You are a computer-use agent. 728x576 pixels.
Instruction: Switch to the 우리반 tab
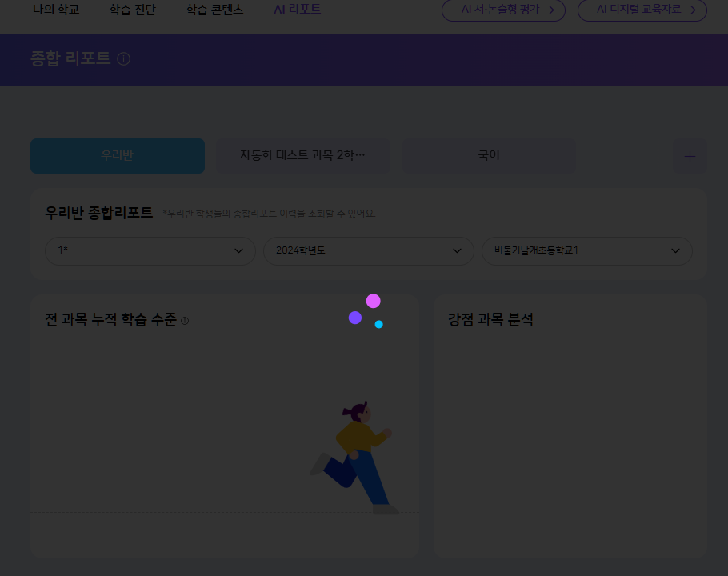[x=118, y=156]
